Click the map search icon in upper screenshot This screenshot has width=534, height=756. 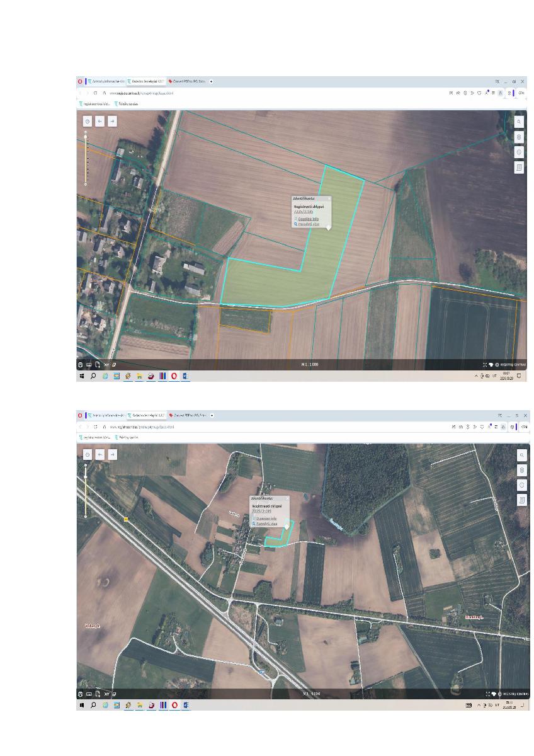(x=520, y=121)
